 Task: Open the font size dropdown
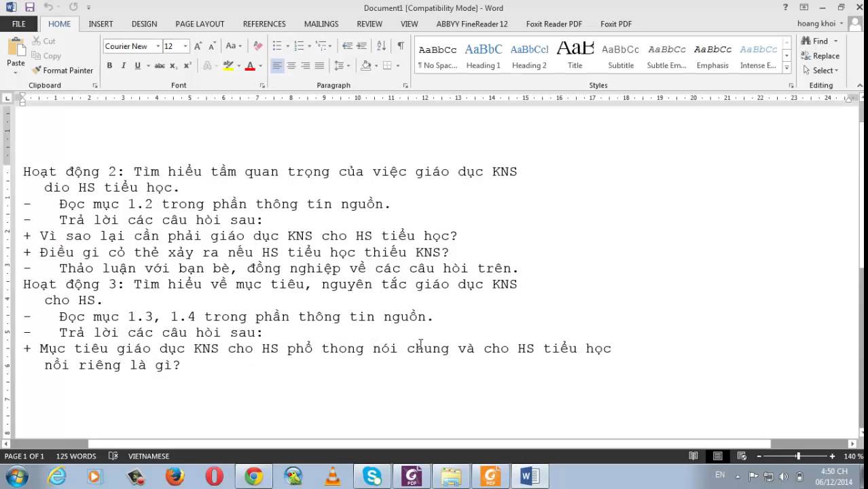point(185,46)
